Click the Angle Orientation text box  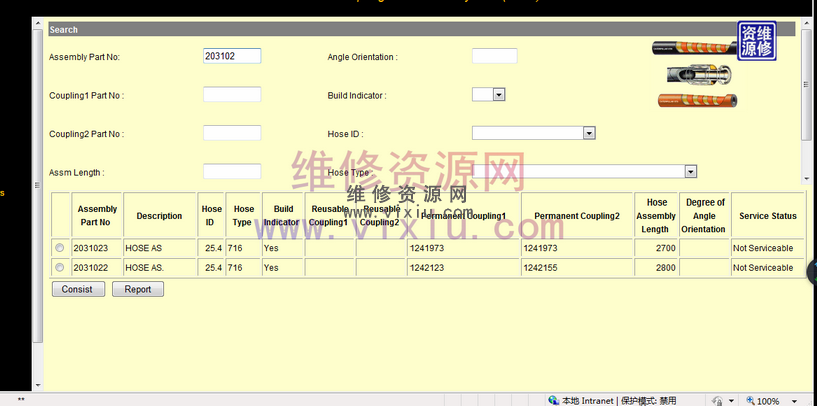494,56
